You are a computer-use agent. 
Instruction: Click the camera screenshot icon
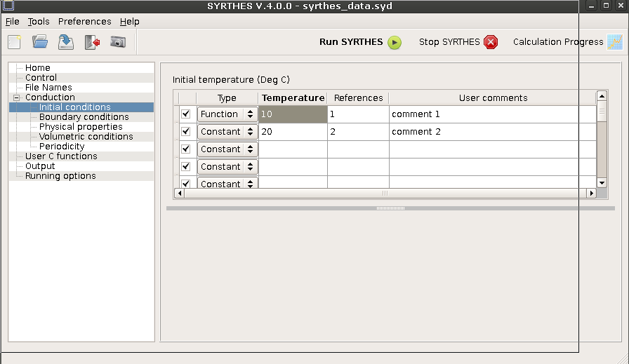click(x=118, y=42)
